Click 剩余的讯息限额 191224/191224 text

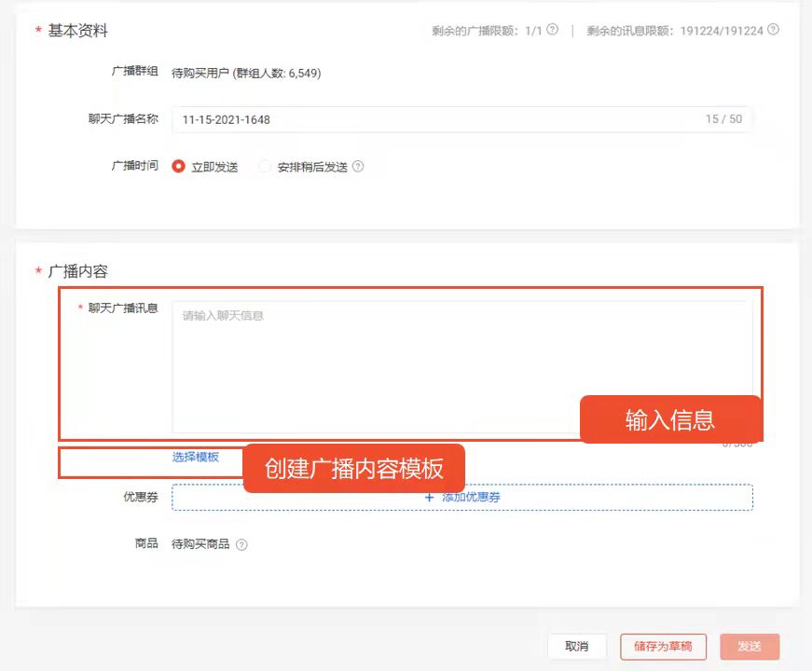point(675,31)
